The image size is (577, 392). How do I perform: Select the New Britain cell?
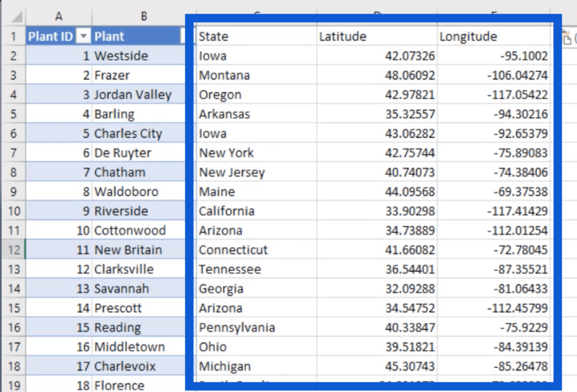pos(139,250)
